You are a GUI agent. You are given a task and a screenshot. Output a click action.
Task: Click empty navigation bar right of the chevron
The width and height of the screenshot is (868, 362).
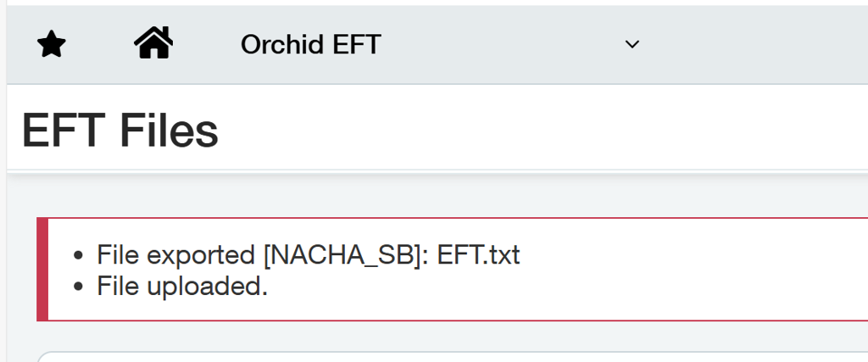tap(754, 45)
